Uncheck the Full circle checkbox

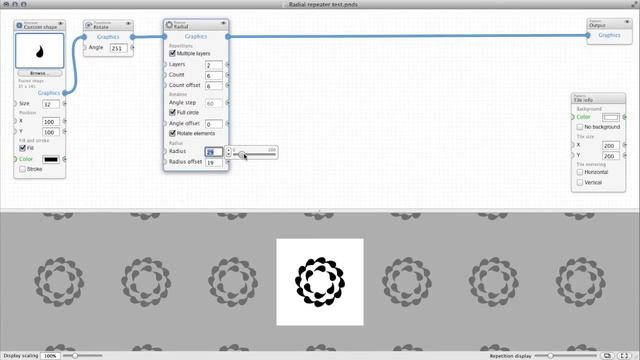[x=172, y=112]
